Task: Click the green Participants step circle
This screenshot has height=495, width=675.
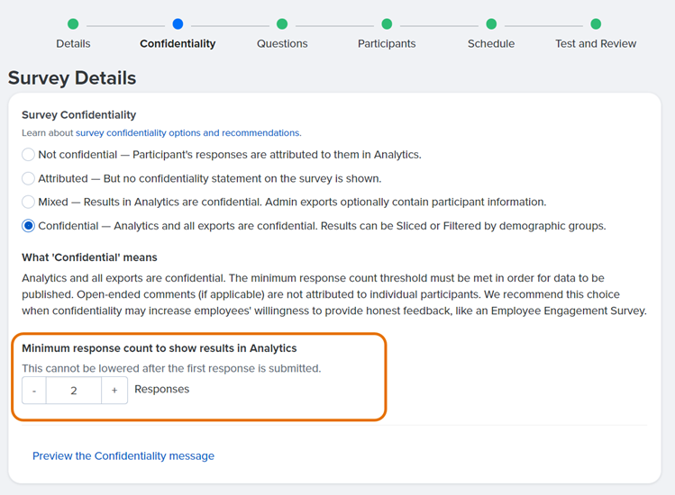Action: (387, 24)
